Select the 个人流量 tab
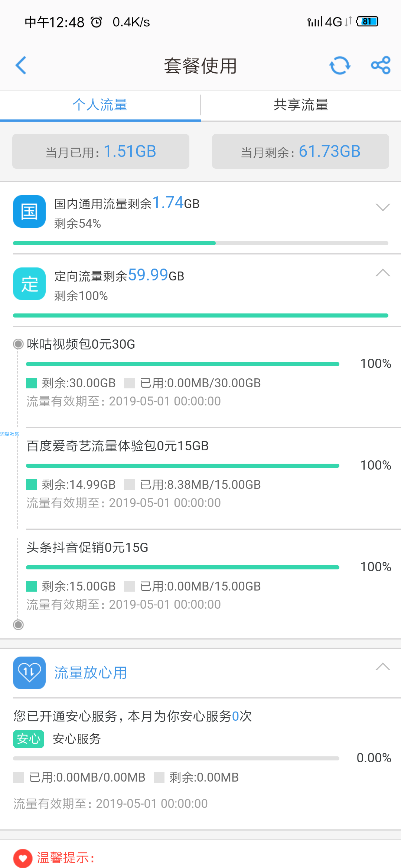Screen dimensions: 401x868 [100, 105]
